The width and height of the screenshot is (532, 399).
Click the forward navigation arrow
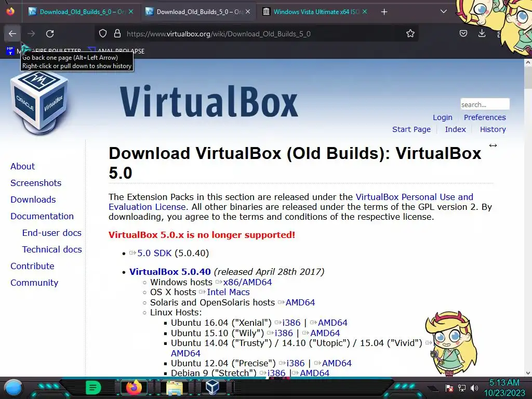31,34
